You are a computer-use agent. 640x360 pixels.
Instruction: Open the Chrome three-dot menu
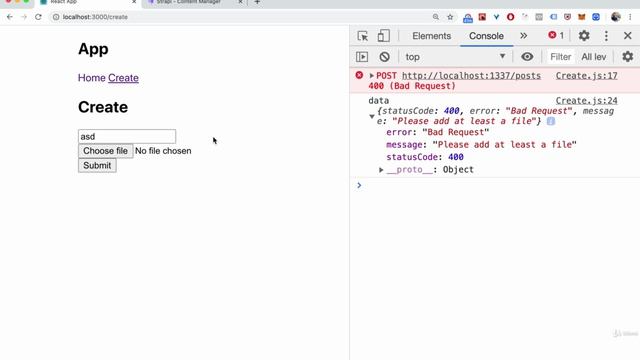tap(631, 17)
